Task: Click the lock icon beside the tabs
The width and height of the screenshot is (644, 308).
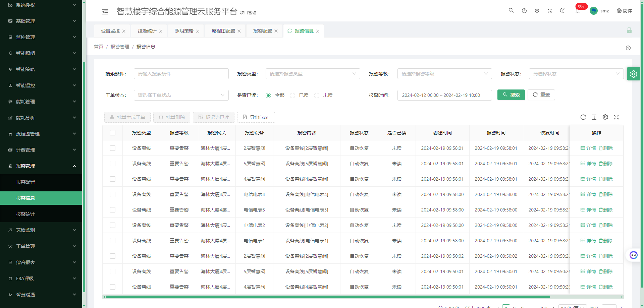Action: 629,30
